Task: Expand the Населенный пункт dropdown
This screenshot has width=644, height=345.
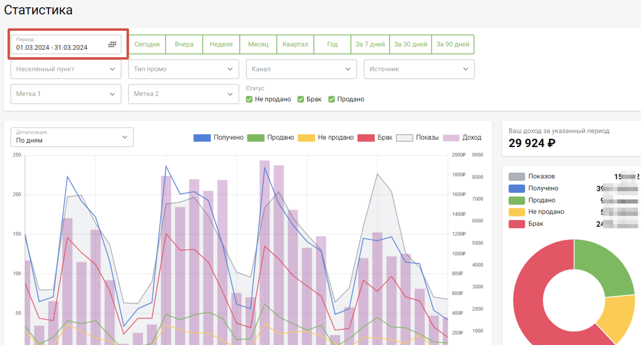Action: (66, 69)
